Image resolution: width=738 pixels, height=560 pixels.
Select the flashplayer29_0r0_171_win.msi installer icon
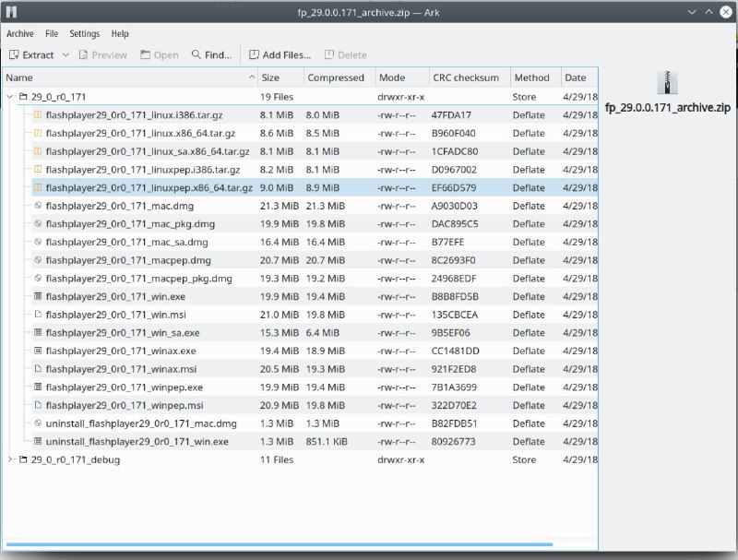pyautogui.click(x=38, y=315)
